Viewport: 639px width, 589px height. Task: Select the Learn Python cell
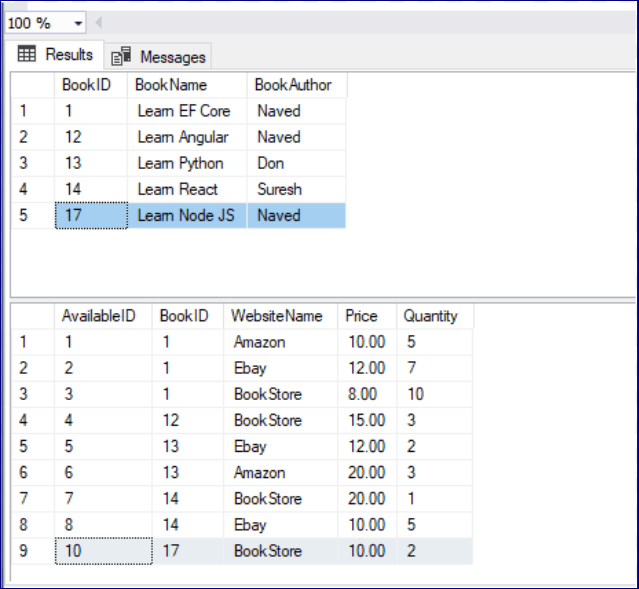point(181,163)
